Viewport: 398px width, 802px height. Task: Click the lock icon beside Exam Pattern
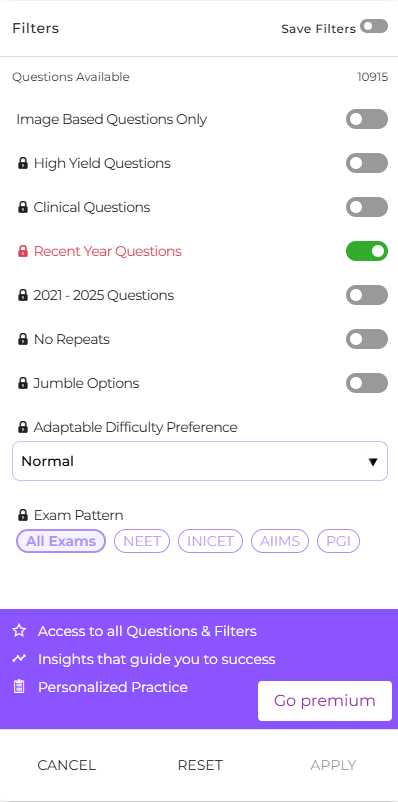coord(23,515)
